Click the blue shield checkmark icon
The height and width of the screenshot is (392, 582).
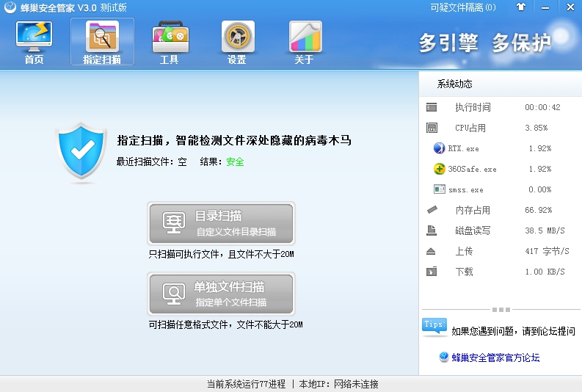click(81, 150)
